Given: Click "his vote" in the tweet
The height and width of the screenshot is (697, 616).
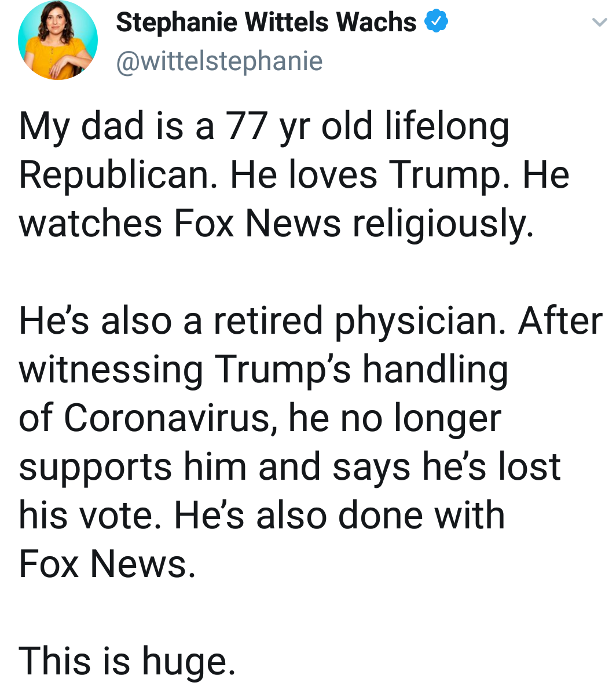Looking at the screenshot, I should (89, 516).
